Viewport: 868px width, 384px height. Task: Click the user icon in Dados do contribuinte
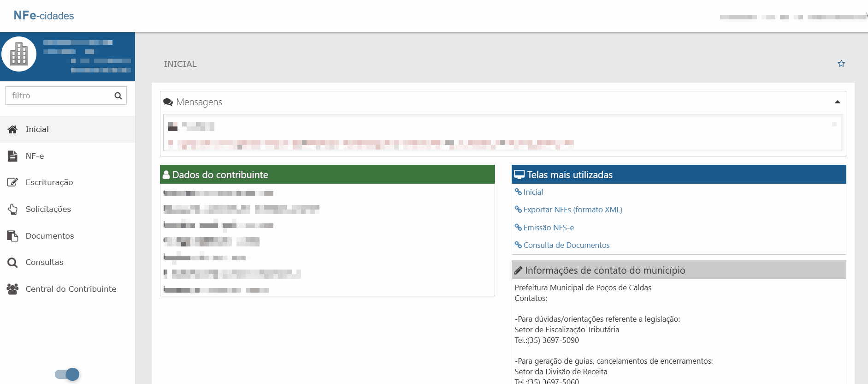coord(166,175)
